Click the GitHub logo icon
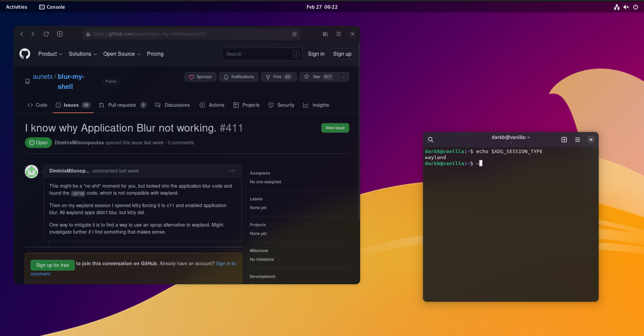The image size is (644, 336). point(24,54)
